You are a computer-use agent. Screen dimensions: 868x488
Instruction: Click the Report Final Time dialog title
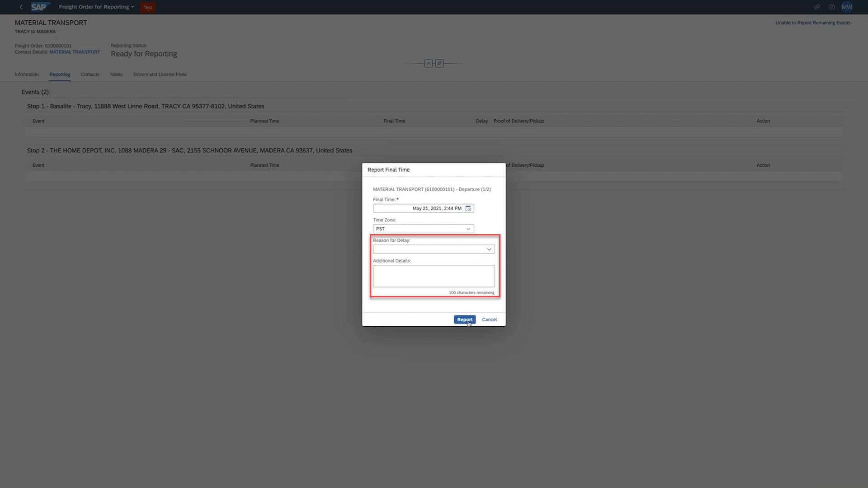click(x=388, y=170)
